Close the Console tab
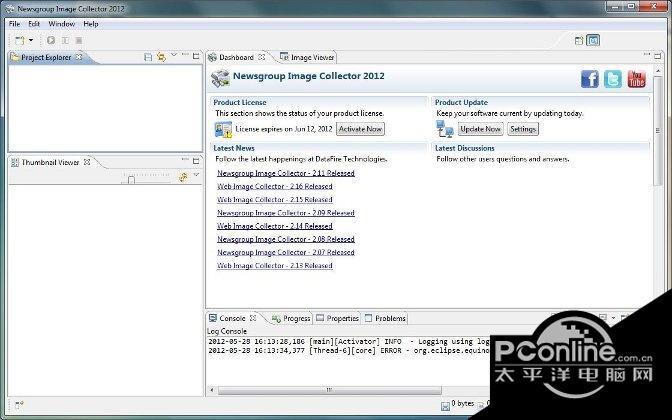Screen dimensions: 672x420 253,318
